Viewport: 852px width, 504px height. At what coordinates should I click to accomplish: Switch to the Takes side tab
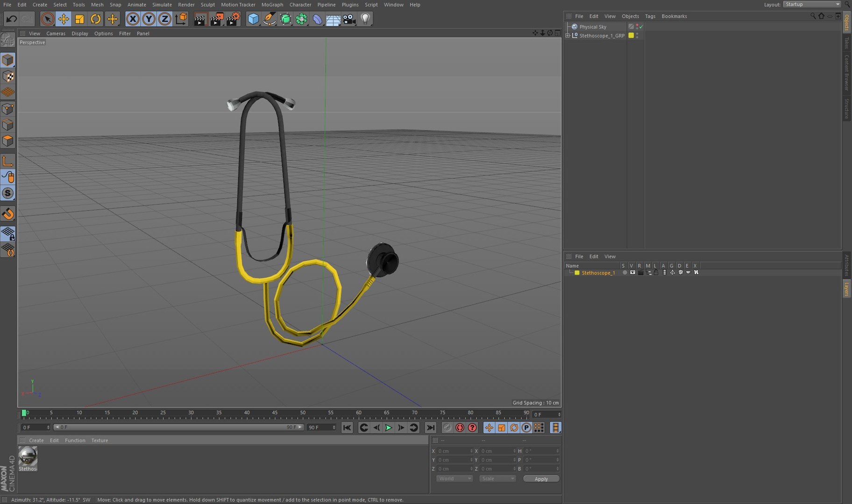click(x=846, y=42)
